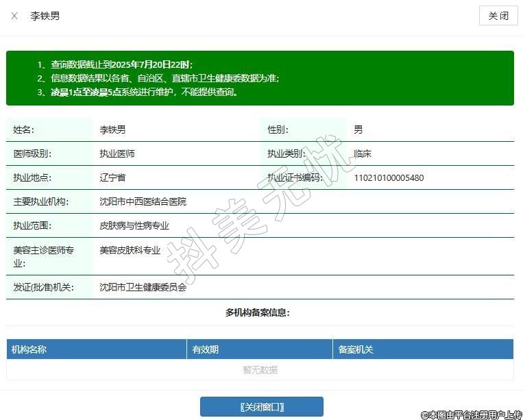Click the 暂无数据 empty table row
The width and height of the screenshot is (523, 420).
point(260,370)
